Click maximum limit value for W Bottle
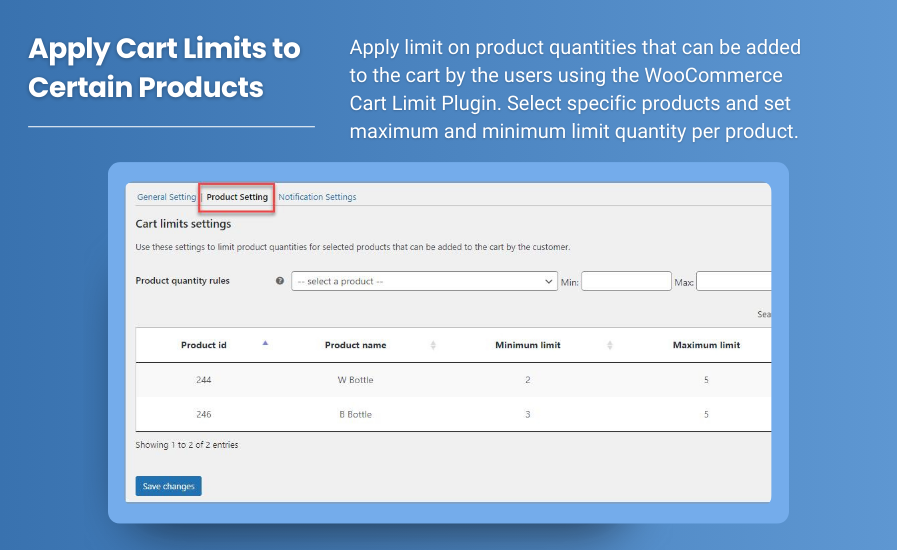897x550 pixels. point(706,380)
